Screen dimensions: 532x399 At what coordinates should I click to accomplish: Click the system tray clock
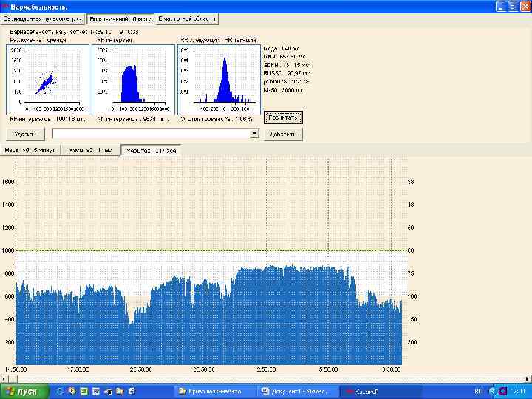(519, 392)
